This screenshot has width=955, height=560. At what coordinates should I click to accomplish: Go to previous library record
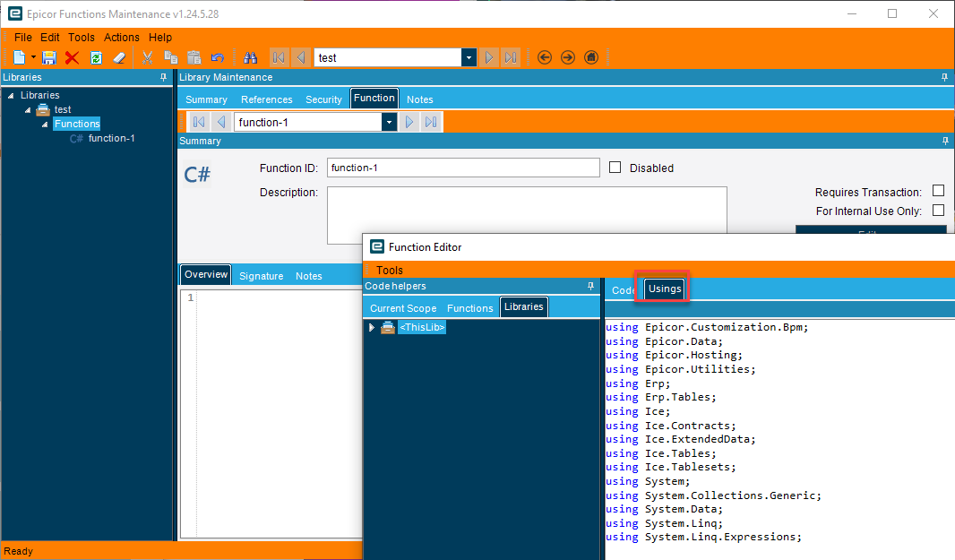point(301,57)
